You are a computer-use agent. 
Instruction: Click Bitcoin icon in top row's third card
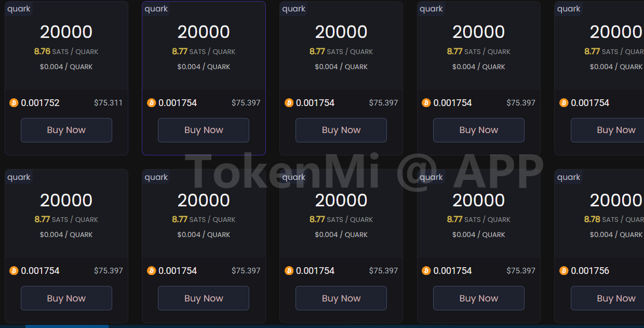point(289,103)
